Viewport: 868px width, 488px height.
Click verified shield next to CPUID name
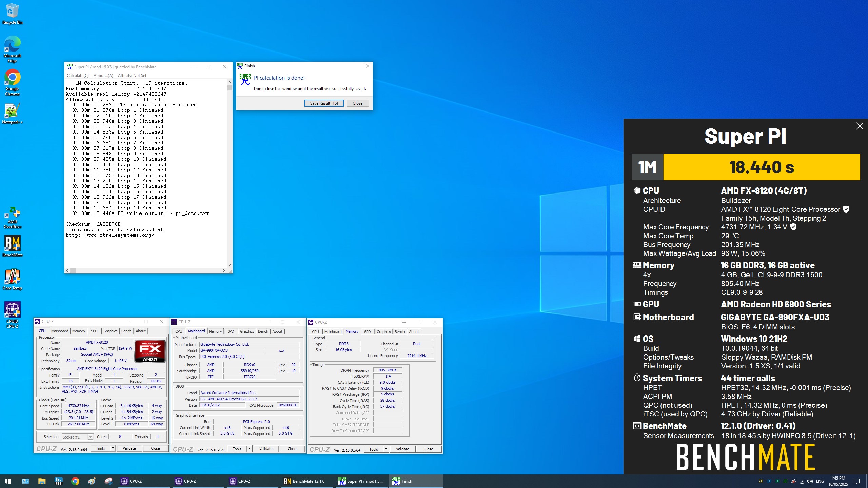(846, 209)
